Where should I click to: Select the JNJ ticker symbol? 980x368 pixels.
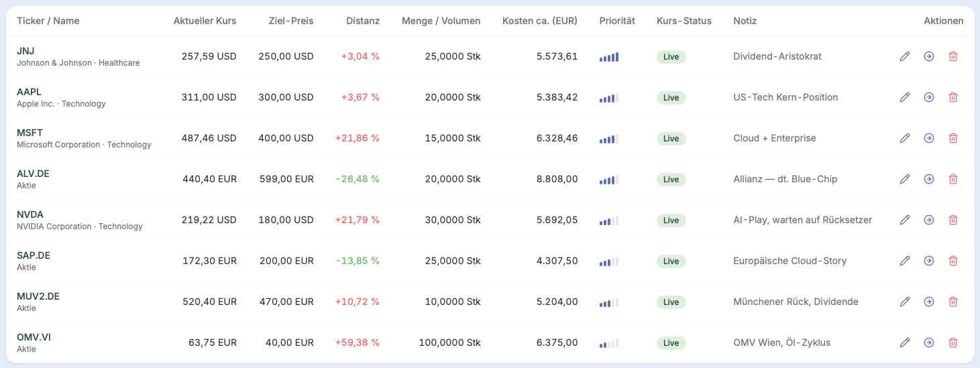pos(25,51)
